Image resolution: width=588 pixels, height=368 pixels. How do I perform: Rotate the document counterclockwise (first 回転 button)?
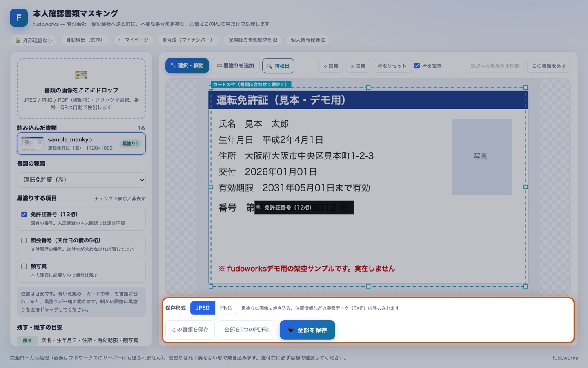pos(331,66)
